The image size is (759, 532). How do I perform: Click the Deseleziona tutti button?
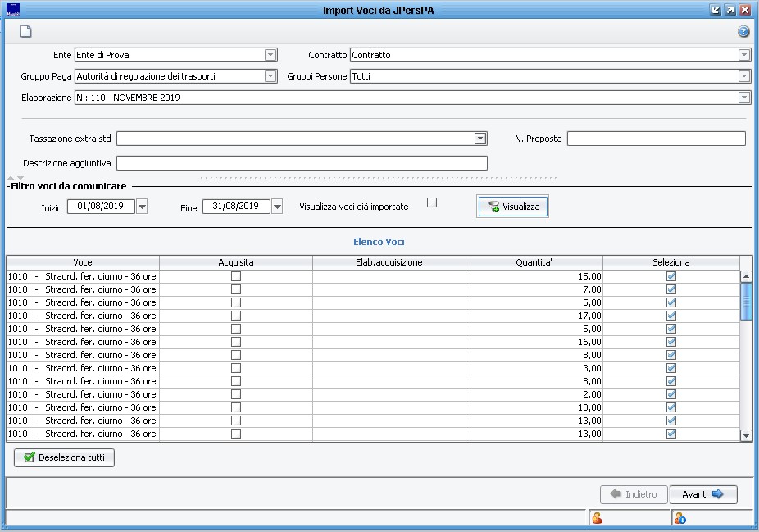coord(65,457)
